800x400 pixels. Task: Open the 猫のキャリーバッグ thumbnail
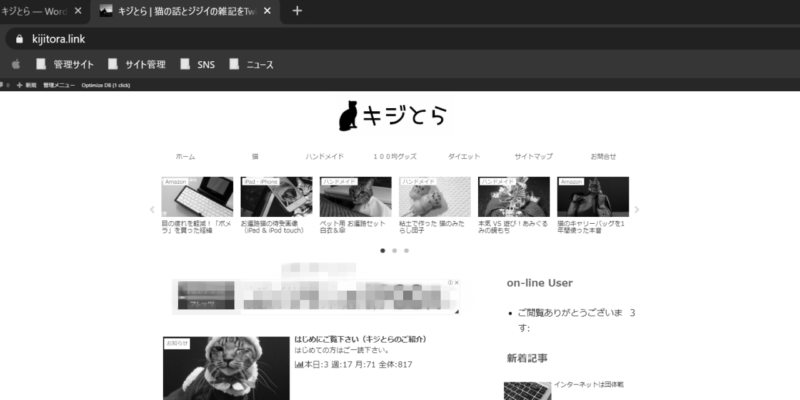point(593,197)
